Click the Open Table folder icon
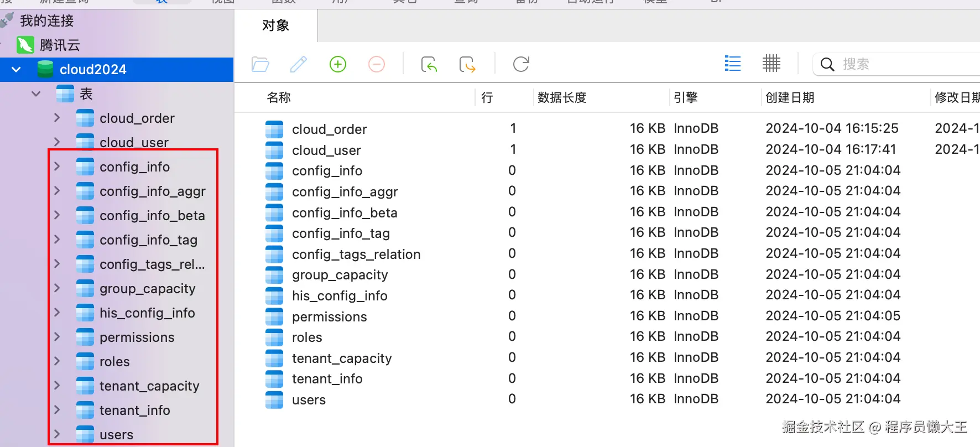This screenshot has height=447, width=980. 260,64
